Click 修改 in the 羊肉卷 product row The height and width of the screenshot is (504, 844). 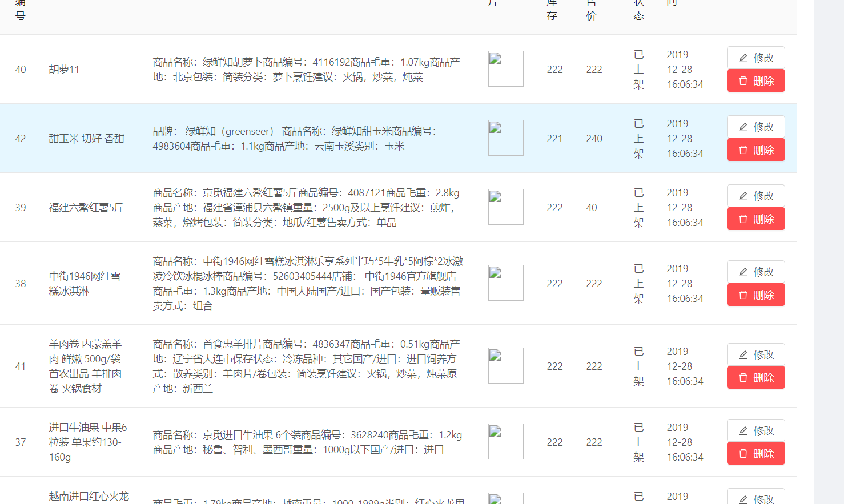pyautogui.click(x=755, y=354)
